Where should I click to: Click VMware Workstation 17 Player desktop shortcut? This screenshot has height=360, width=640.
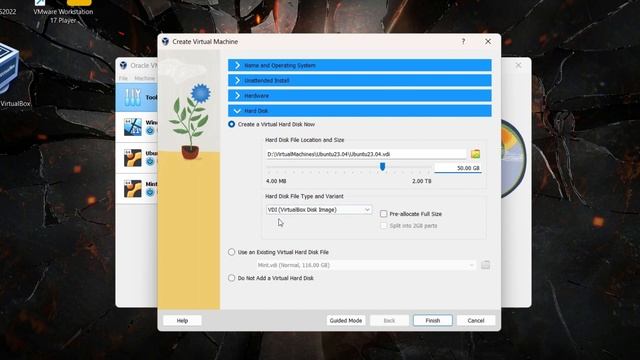click(63, 12)
